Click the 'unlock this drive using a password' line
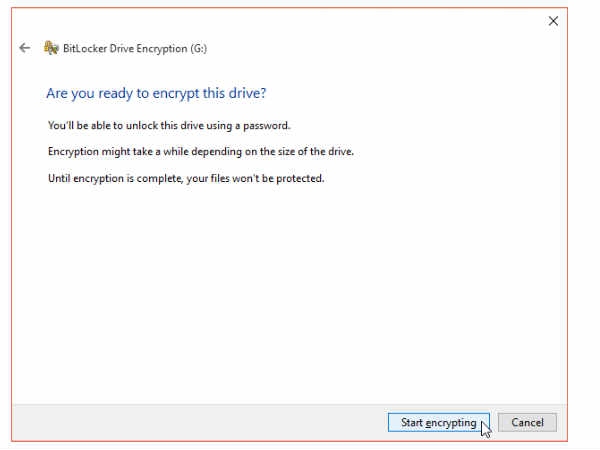The image size is (600, 450). [x=169, y=126]
